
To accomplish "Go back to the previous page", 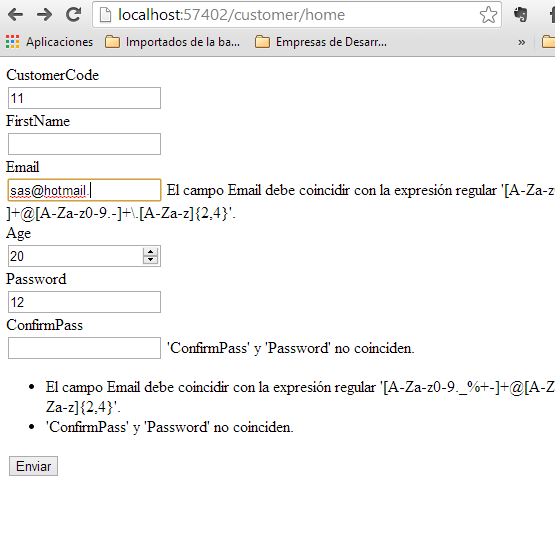I will 15,15.
